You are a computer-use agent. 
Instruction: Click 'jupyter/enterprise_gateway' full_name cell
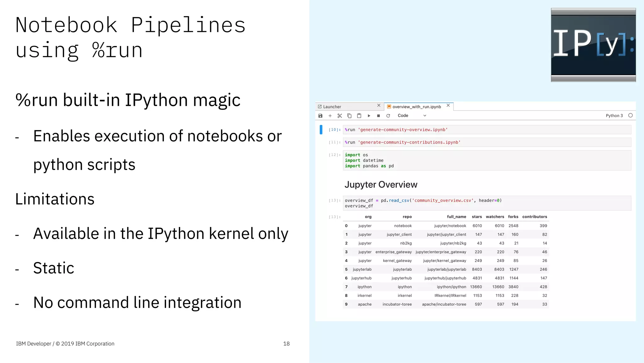[x=441, y=252]
